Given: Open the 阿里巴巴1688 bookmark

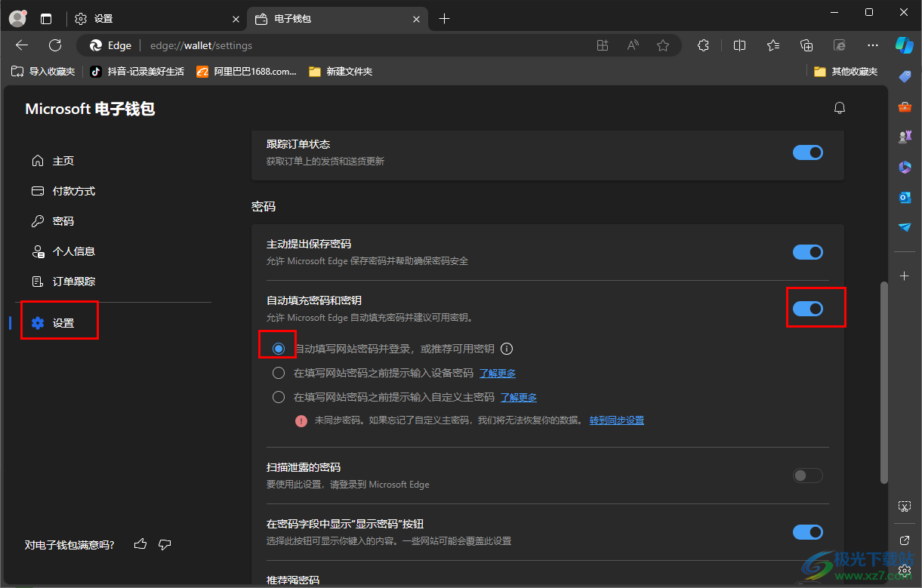Looking at the screenshot, I should [x=246, y=72].
